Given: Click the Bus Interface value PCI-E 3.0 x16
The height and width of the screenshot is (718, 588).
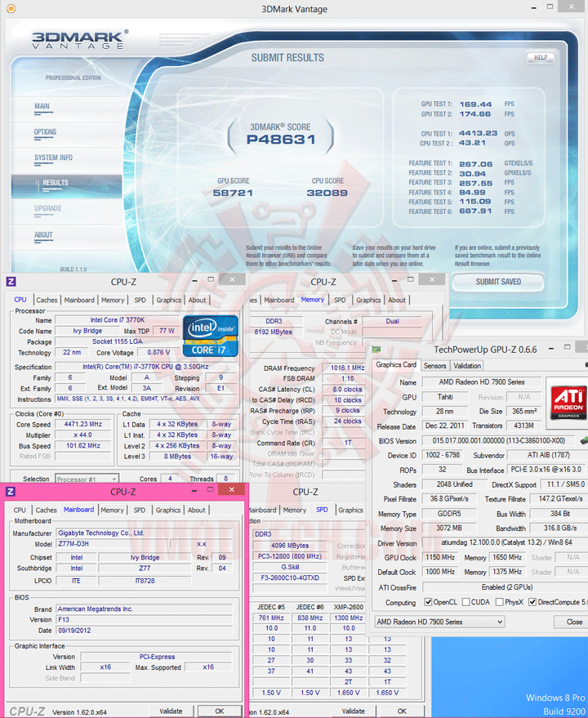Looking at the screenshot, I should click(x=546, y=470).
